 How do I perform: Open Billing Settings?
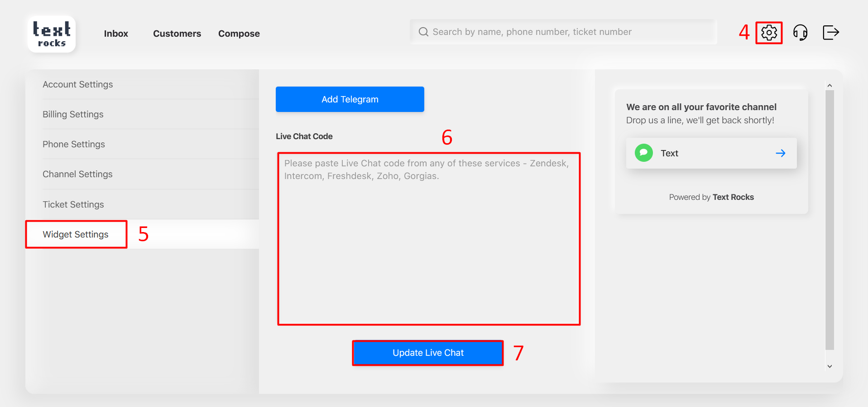[x=73, y=115]
